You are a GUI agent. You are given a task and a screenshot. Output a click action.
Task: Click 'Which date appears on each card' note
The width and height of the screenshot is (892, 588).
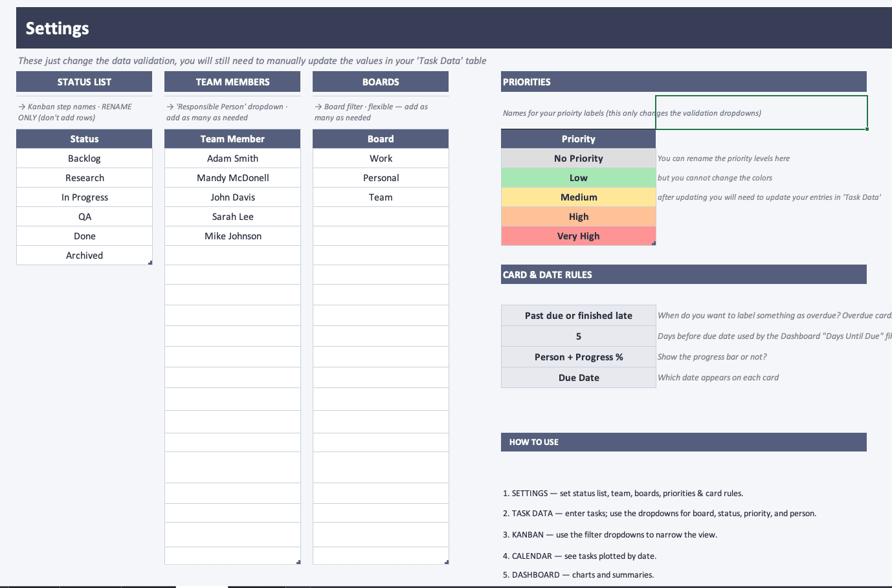719,378
